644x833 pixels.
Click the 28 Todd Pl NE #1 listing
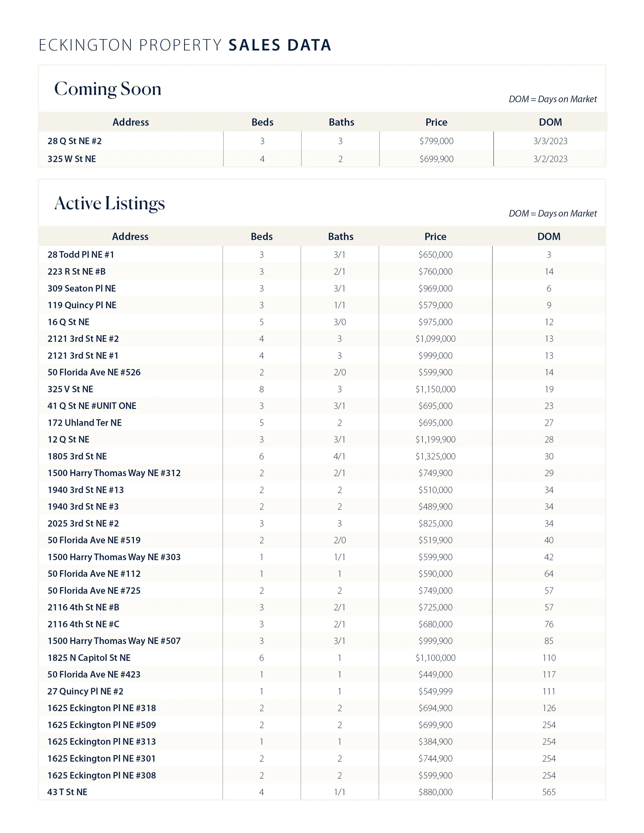tap(80, 254)
